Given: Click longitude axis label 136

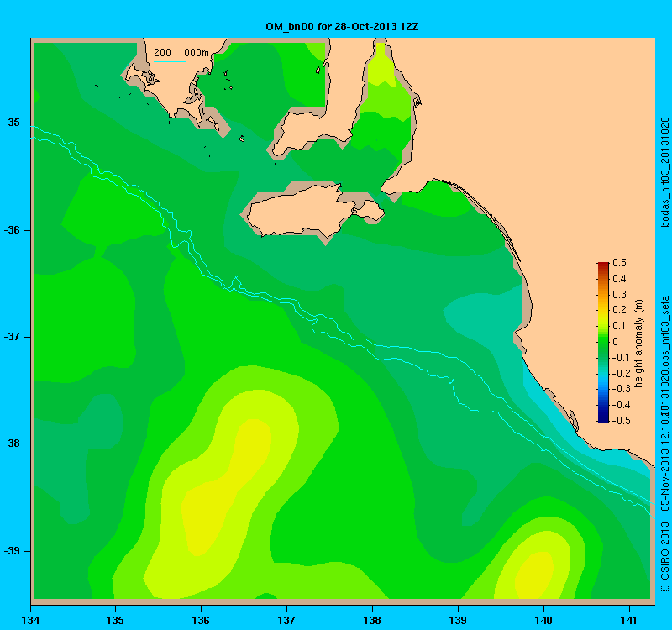Looking at the screenshot, I should [201, 620].
